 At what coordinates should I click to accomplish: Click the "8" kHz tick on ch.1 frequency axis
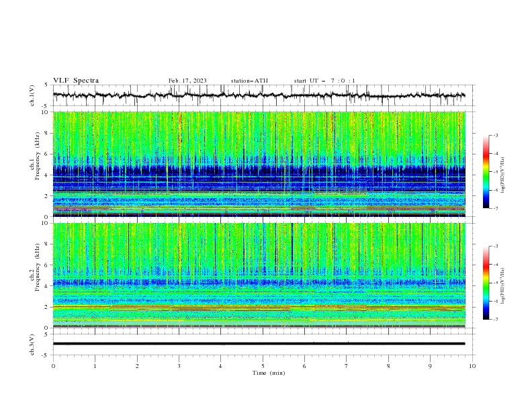(48, 133)
